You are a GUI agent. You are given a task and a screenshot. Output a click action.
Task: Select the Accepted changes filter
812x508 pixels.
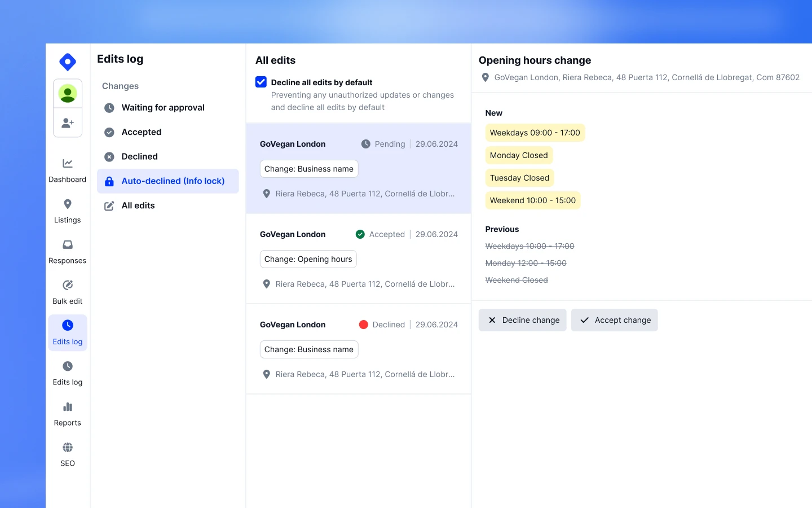[x=141, y=132]
